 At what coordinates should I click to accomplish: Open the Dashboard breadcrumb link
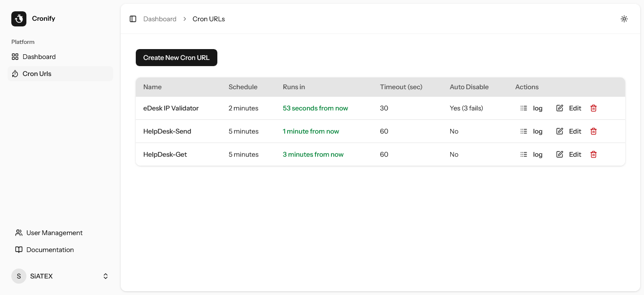coord(160,19)
